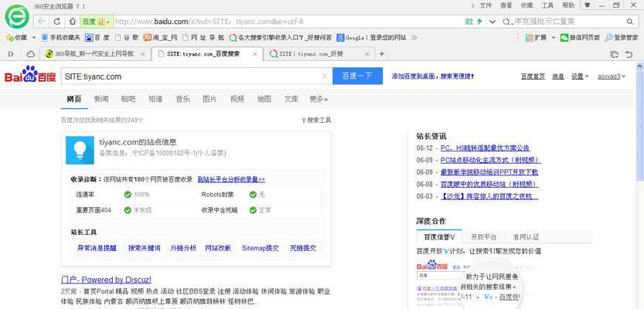The width and height of the screenshot is (644, 309).
Task: Click the magnifier search icon in the toolbar
Action: [629, 22]
